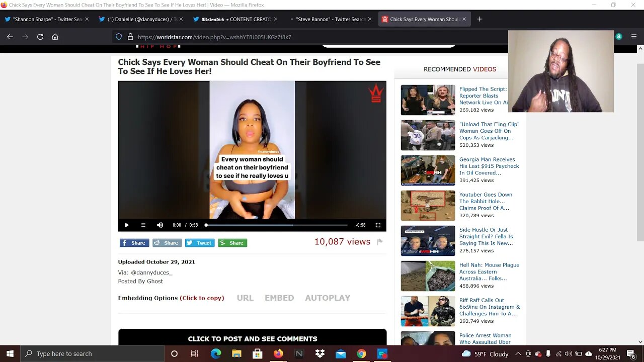This screenshot has height=362, width=644.
Task: Close the "Steve Bannon" tab
Action: pyautogui.click(x=370, y=19)
